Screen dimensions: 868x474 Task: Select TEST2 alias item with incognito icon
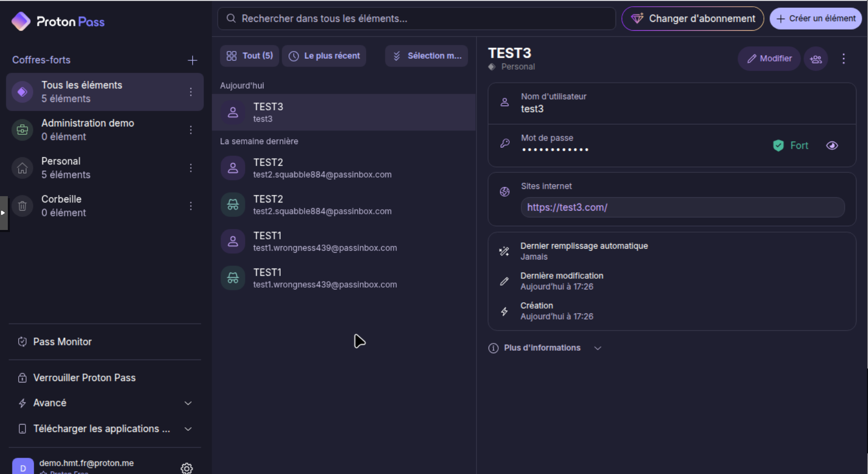344,205
